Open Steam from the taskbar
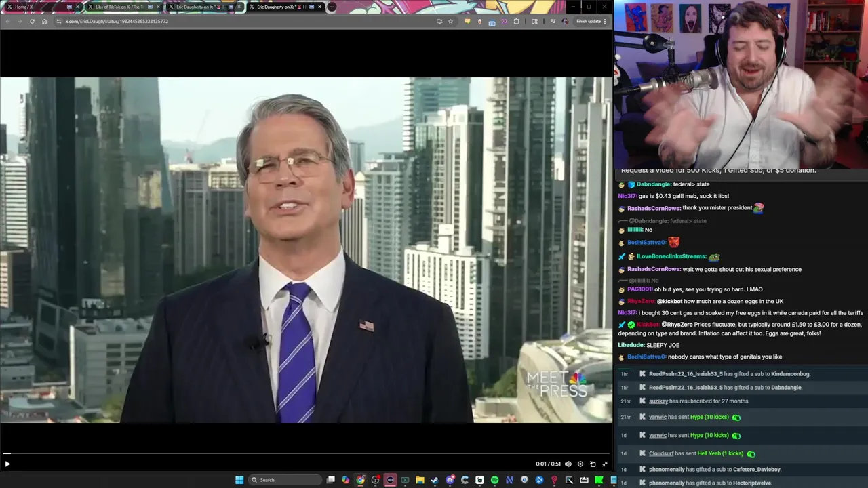Screen dimensions: 868x488 [434, 480]
